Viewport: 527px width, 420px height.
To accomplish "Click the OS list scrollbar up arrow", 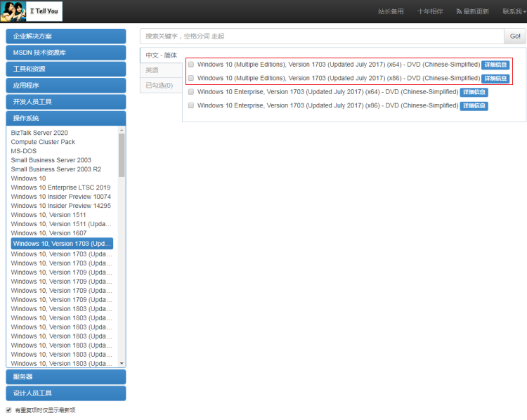I will (122, 130).
